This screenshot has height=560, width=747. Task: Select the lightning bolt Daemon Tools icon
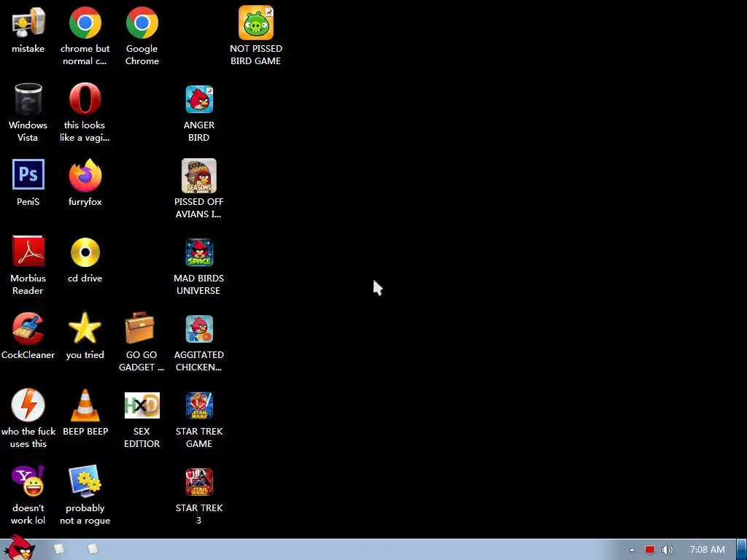click(x=28, y=405)
